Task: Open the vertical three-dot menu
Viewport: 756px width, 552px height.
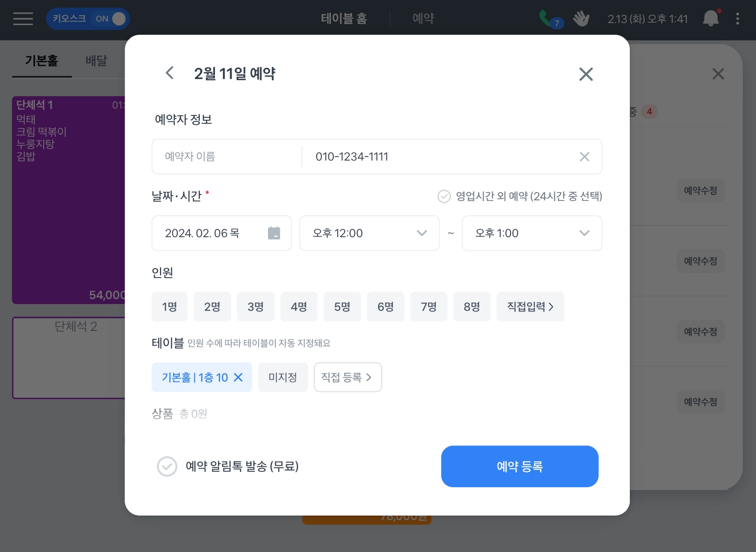Action: click(737, 19)
